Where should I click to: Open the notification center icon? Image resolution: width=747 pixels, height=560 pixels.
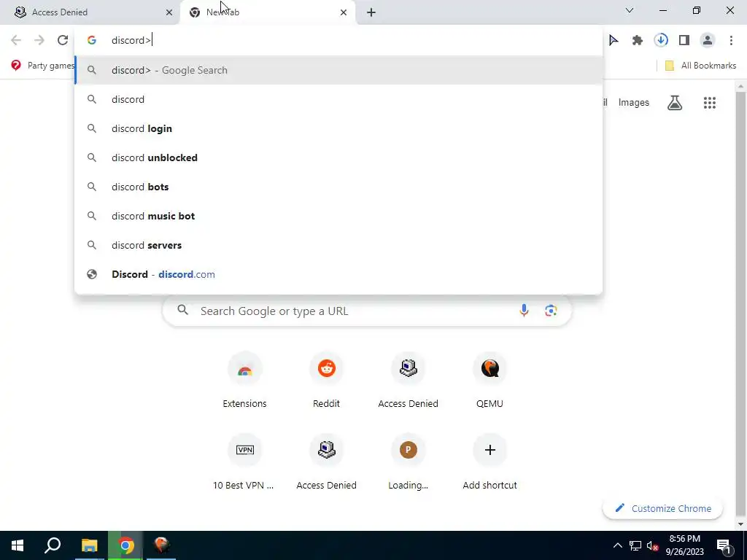[x=724, y=545]
